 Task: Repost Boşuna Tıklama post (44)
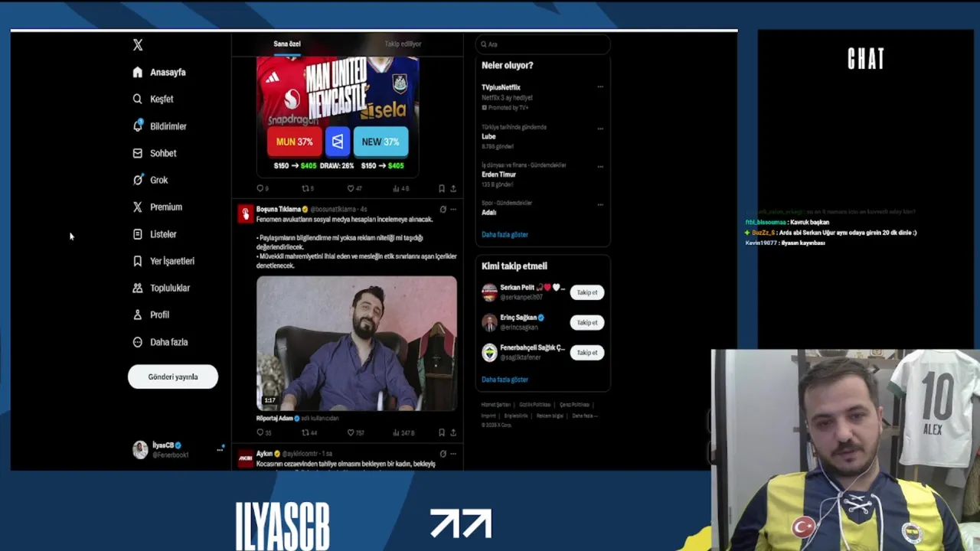[309, 432]
